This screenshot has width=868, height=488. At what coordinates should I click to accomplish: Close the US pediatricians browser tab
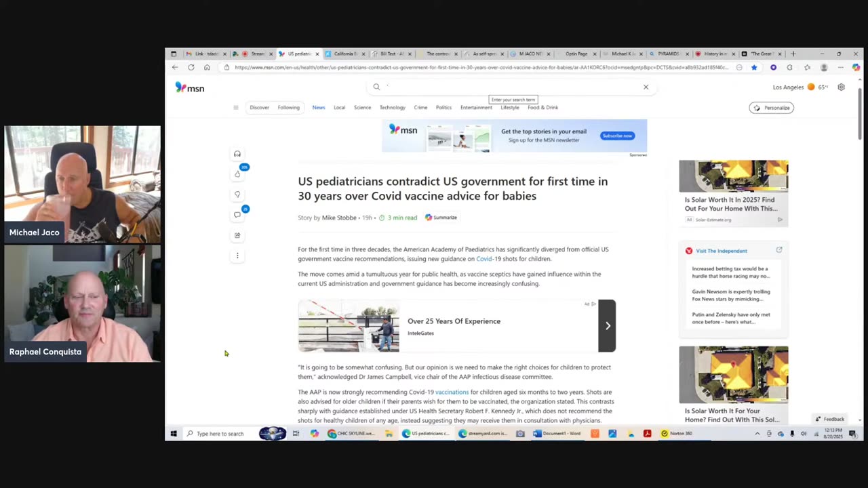317,54
